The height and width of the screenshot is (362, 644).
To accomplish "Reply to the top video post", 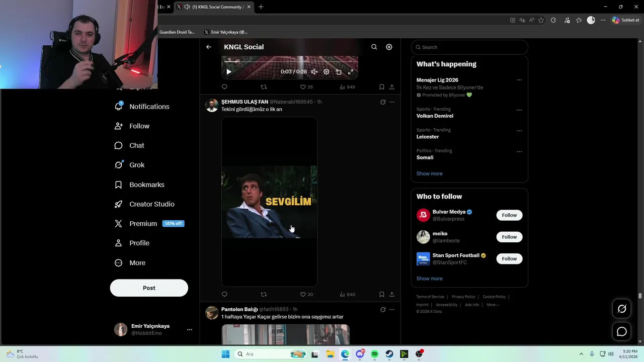I will click(224, 87).
